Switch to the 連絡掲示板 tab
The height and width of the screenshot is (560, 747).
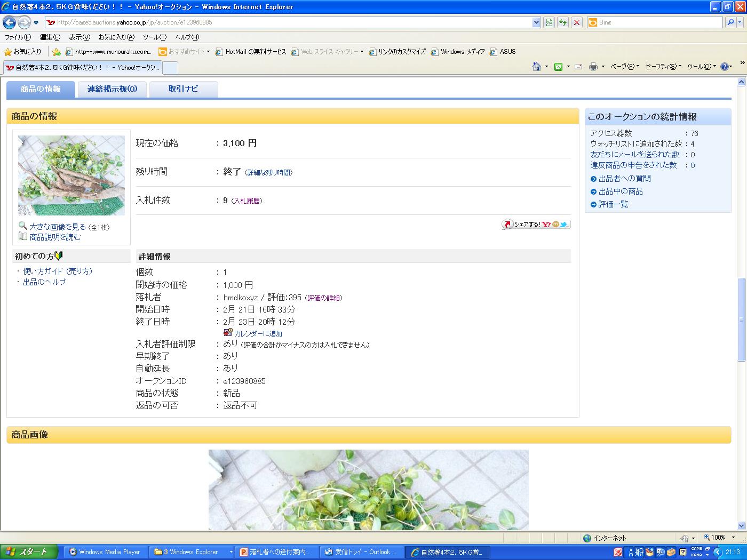click(112, 89)
